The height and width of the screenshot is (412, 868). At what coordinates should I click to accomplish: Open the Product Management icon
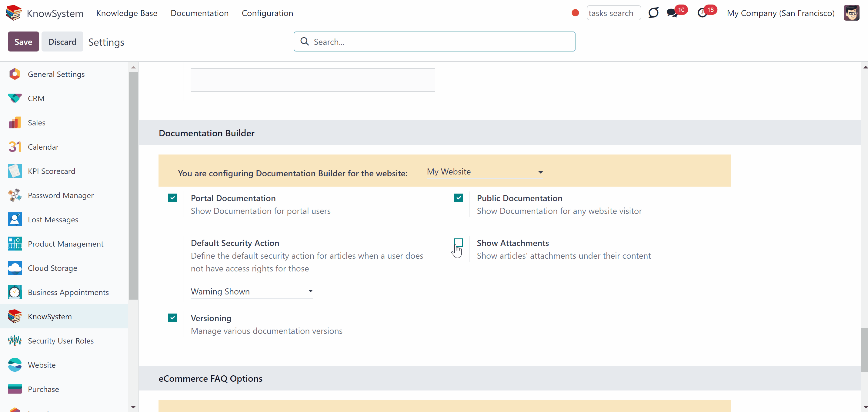click(x=15, y=244)
